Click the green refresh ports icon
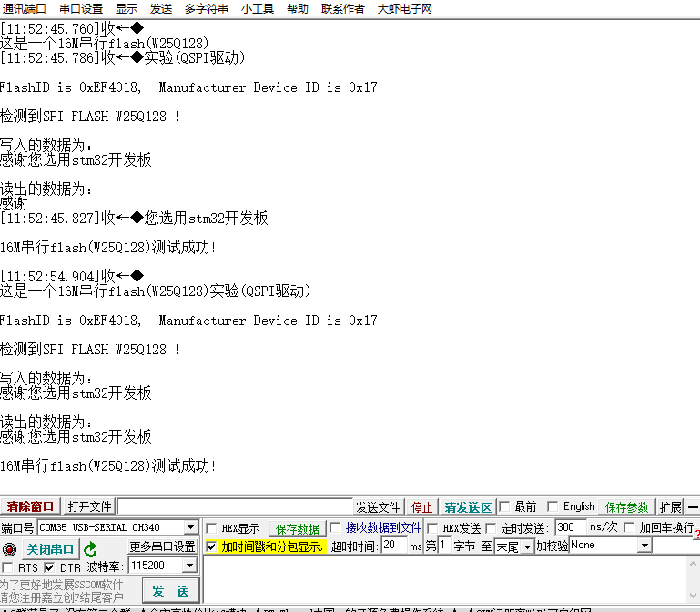 click(90, 549)
